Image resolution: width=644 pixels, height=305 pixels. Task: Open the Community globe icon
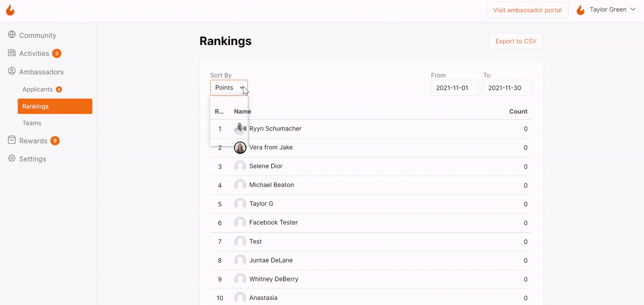tap(12, 35)
